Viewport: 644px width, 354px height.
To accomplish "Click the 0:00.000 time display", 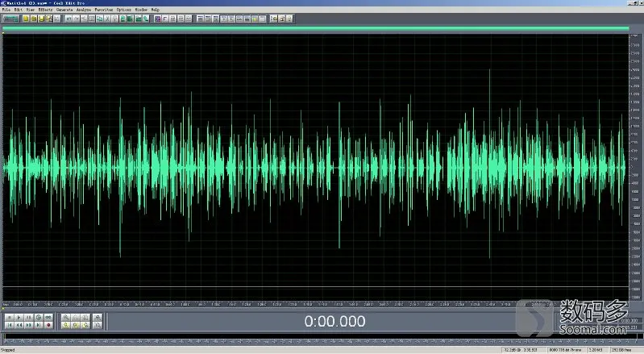I will [334, 321].
